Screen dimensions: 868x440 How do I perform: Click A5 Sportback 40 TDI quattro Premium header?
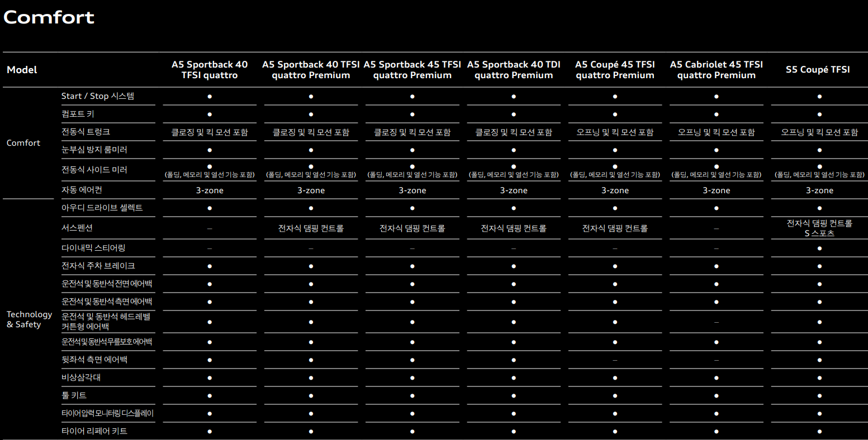514,70
